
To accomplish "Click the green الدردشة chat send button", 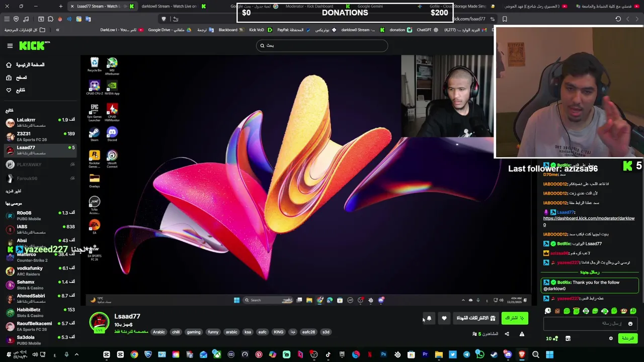I will [x=628, y=338].
